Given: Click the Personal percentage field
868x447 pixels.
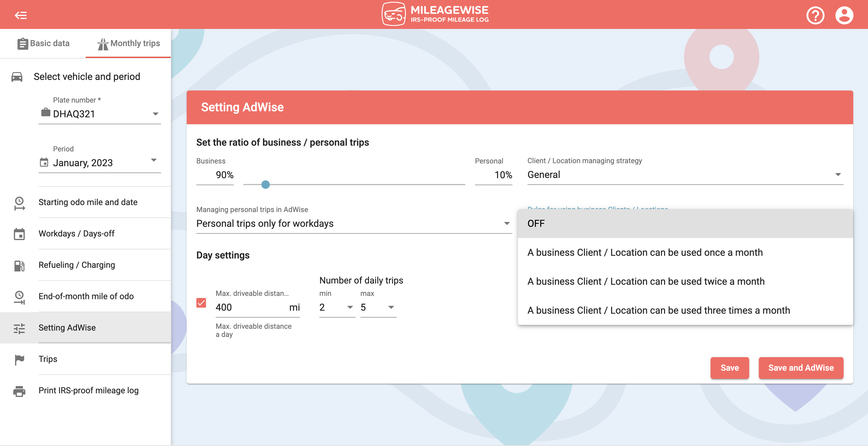Looking at the screenshot, I should pos(493,175).
